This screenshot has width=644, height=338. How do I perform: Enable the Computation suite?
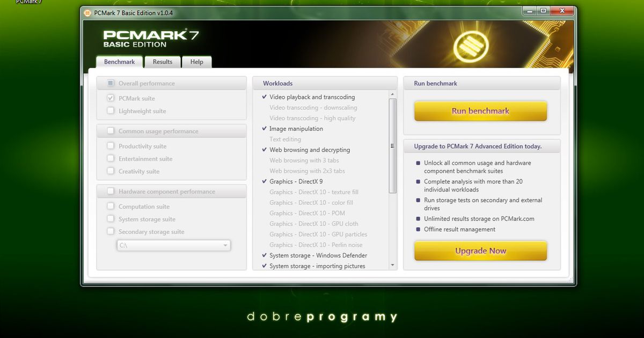click(111, 206)
